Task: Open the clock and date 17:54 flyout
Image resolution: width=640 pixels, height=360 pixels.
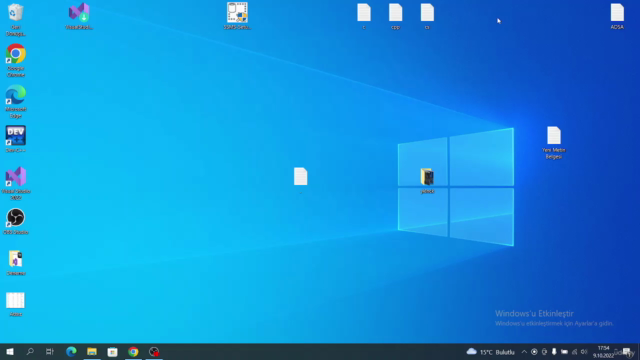Action: click(x=603, y=352)
